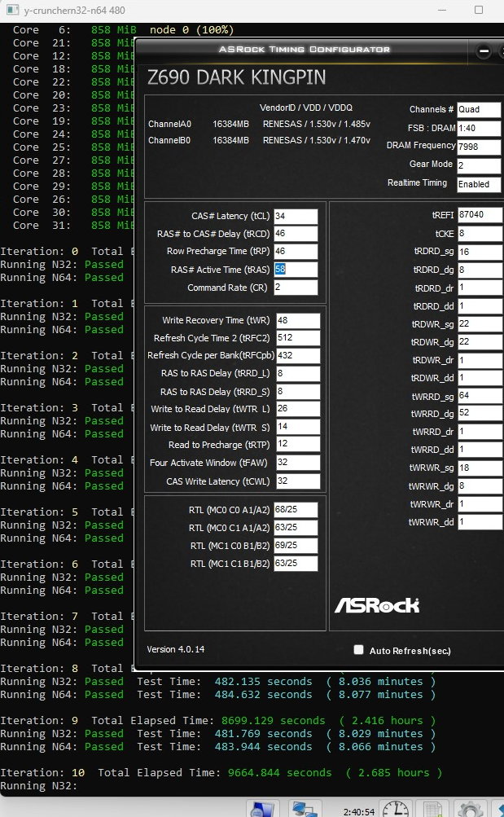Click the Z690 DARK KINGPIN heading
Image resolution: width=504 pixels, height=817 pixels.
coord(236,77)
